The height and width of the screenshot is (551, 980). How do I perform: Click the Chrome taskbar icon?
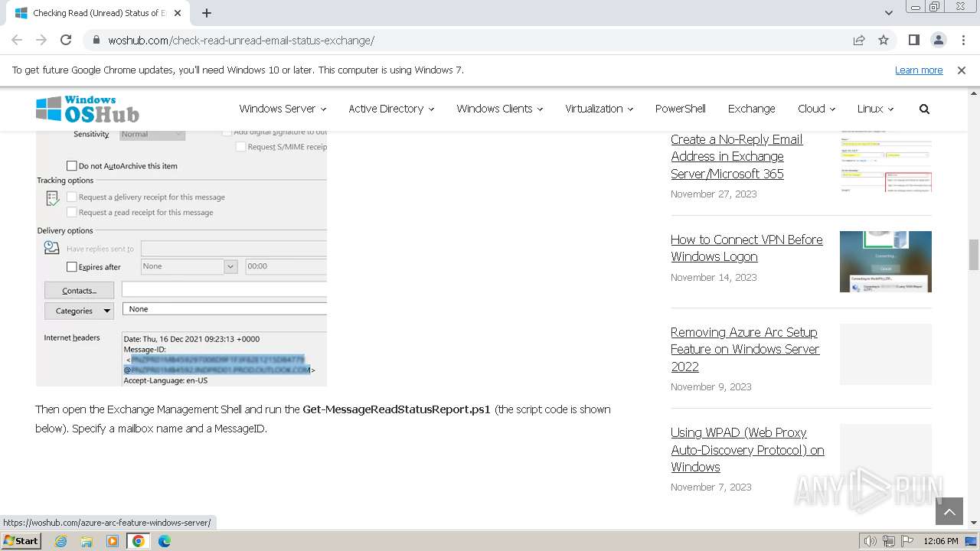click(139, 541)
